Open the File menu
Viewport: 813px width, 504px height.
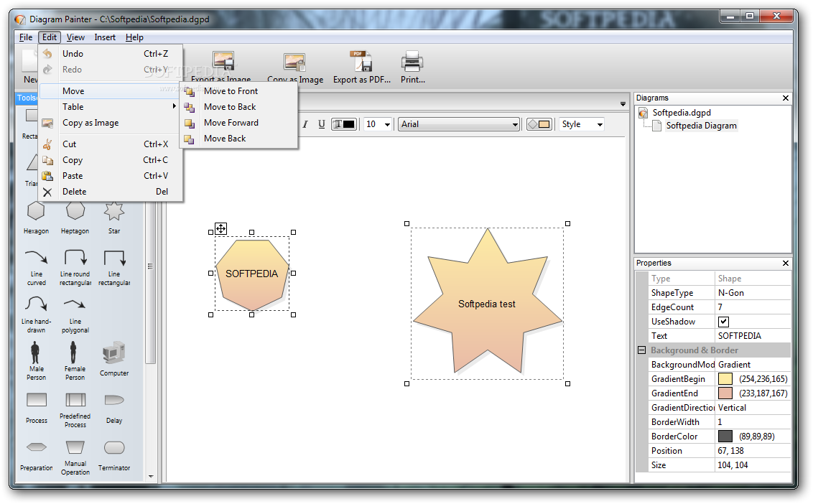[x=26, y=37]
